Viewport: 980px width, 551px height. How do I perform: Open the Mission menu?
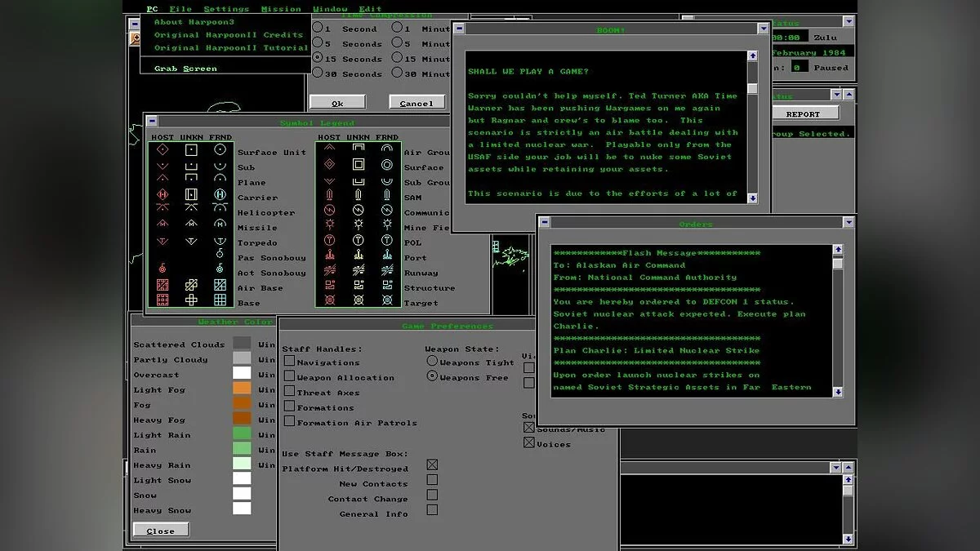281,9
